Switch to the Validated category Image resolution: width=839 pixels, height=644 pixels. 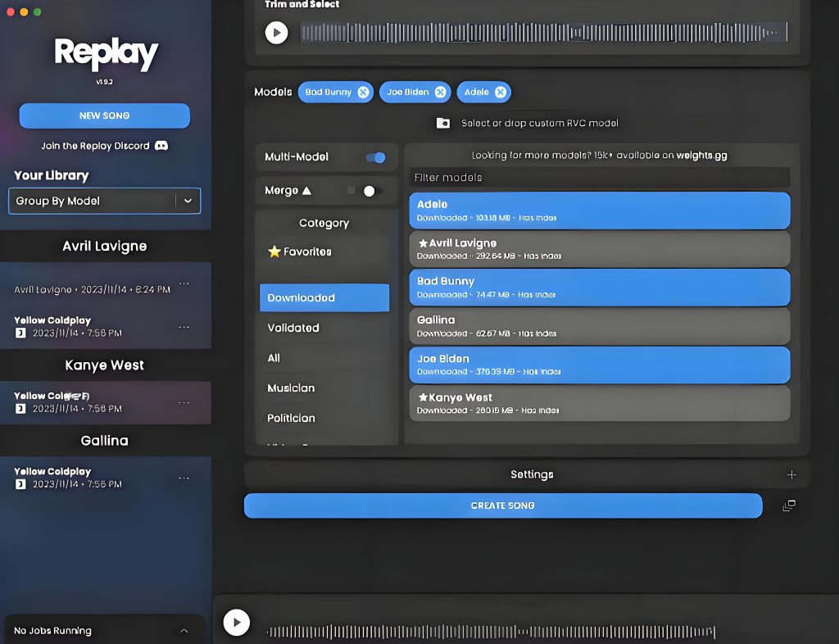293,328
